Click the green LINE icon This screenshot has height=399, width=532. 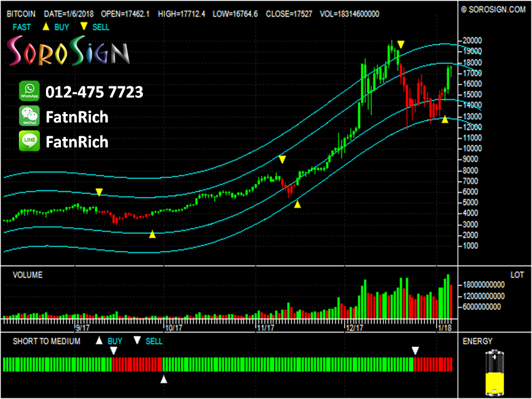[29, 141]
